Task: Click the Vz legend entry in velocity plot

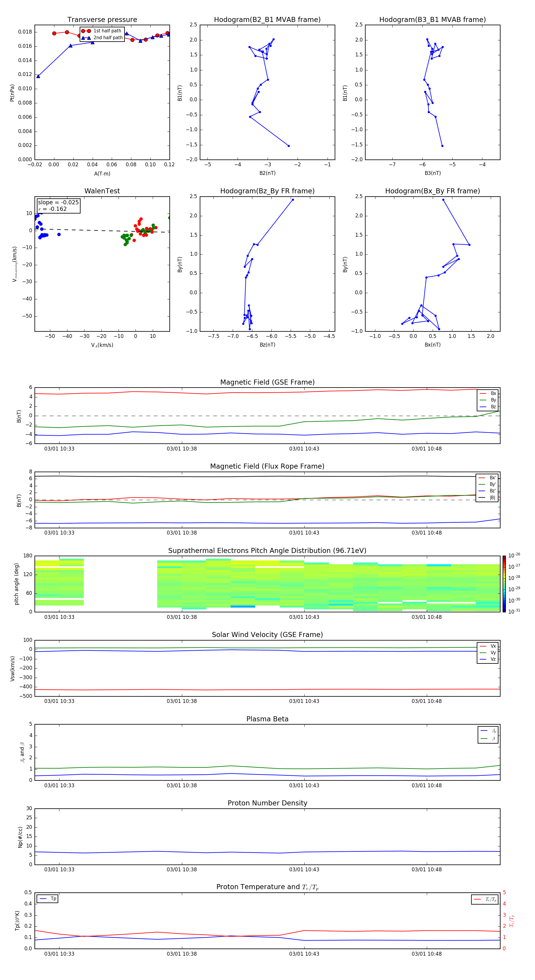Action: 488,659
